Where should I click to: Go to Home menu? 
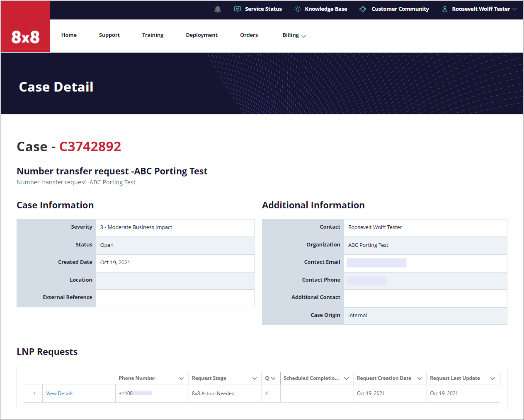tap(69, 35)
